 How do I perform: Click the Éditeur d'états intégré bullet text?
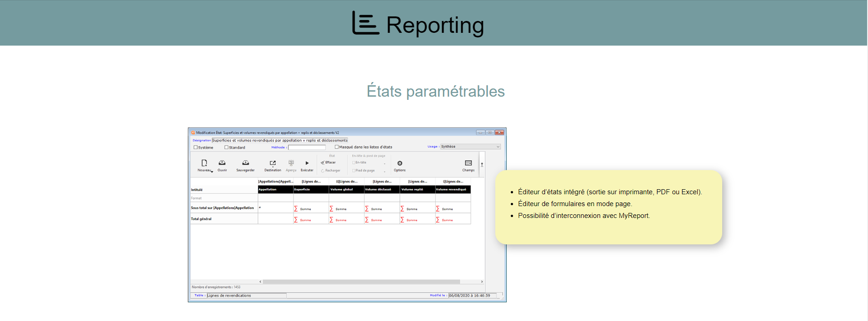[610, 192]
